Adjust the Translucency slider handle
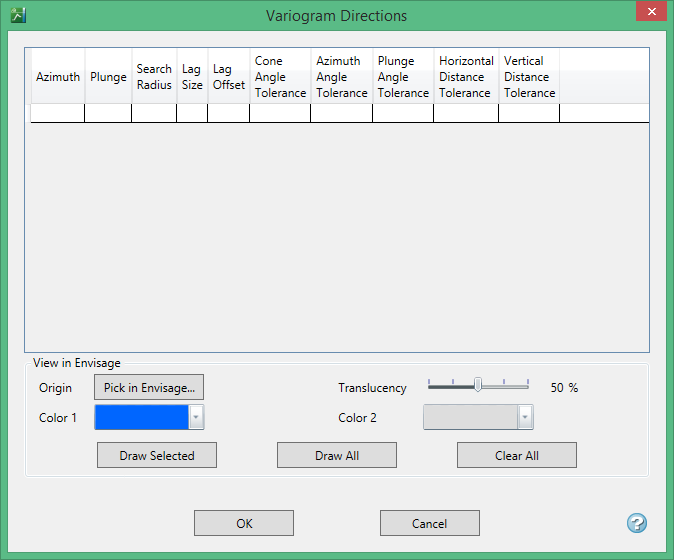 [x=478, y=385]
